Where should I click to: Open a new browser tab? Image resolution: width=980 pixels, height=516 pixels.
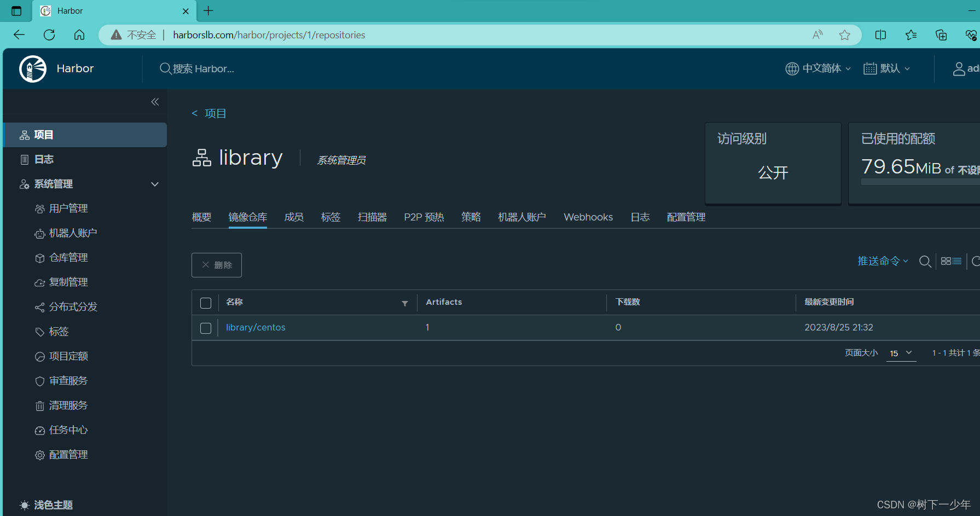(x=208, y=11)
